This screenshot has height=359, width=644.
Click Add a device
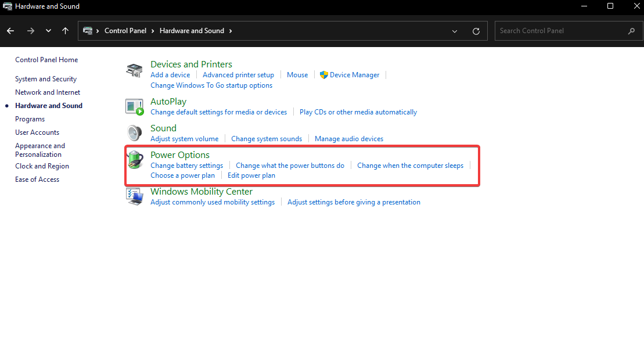(x=170, y=75)
